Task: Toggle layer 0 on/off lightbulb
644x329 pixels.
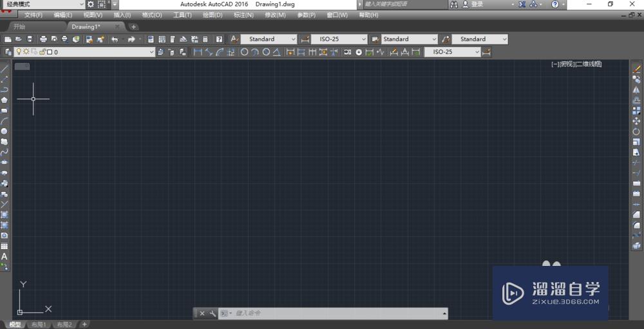Action: pos(18,52)
